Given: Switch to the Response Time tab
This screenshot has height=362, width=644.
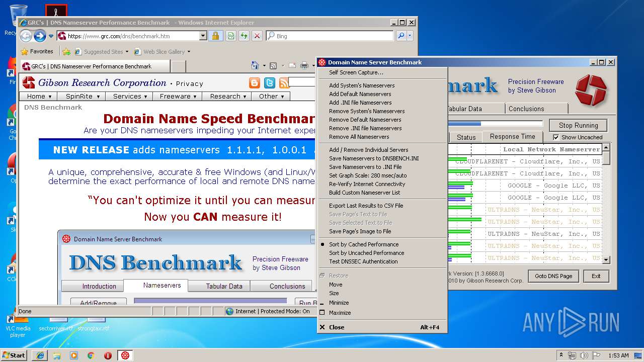Looking at the screenshot, I should tap(512, 137).
